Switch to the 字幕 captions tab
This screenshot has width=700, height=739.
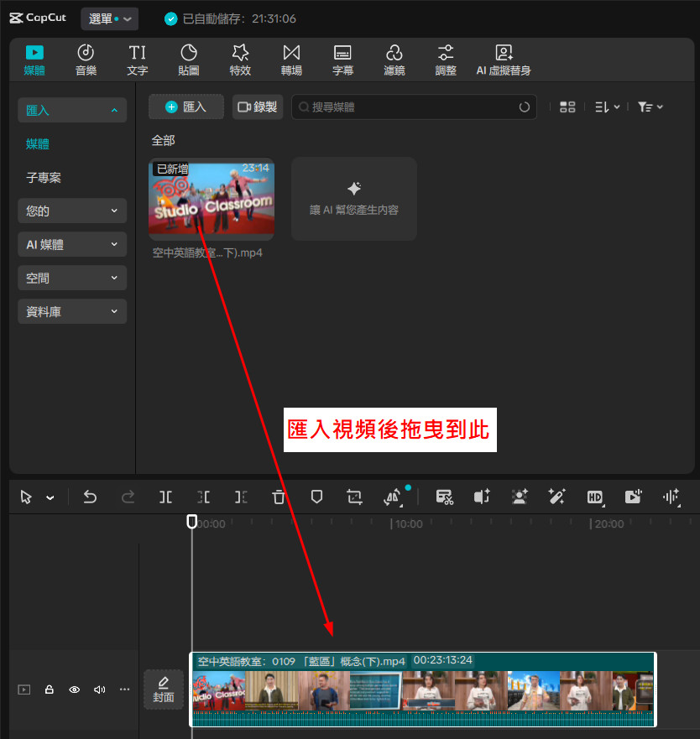coord(342,60)
